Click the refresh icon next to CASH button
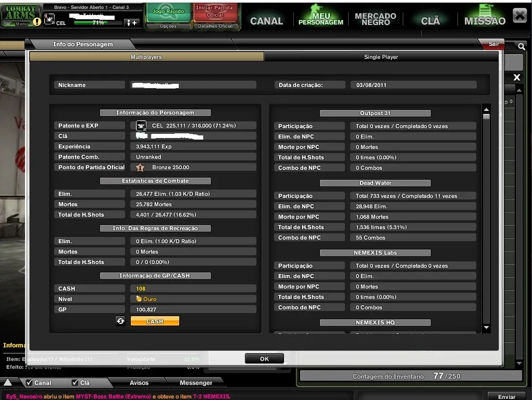The width and height of the screenshot is (532, 400). (120, 321)
